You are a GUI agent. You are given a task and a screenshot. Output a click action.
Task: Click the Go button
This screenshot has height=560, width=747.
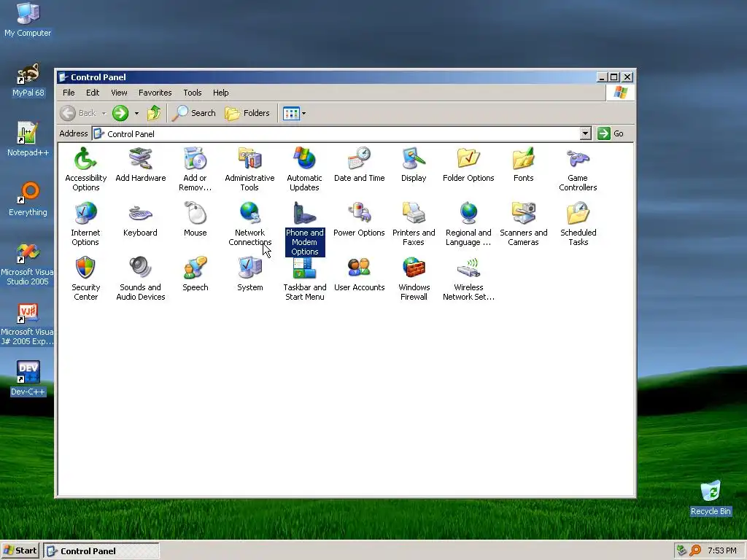tap(611, 134)
